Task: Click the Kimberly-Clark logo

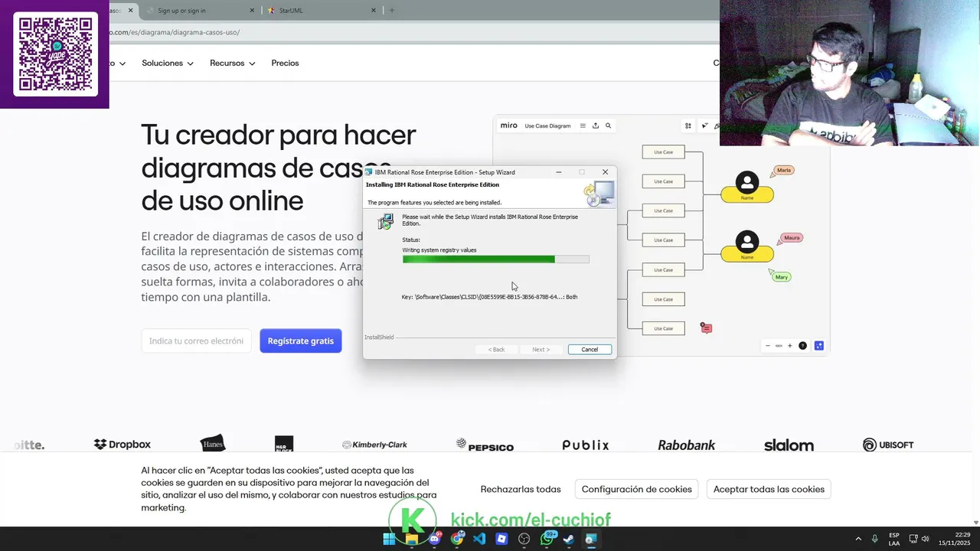Action: click(374, 445)
